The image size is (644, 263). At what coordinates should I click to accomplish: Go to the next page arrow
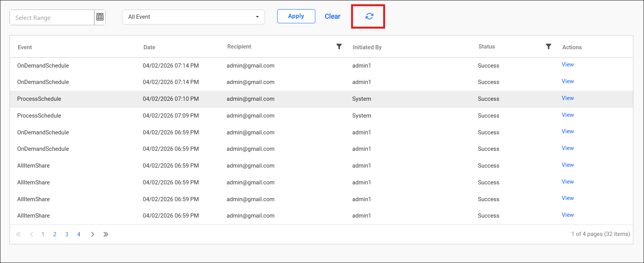(92, 234)
